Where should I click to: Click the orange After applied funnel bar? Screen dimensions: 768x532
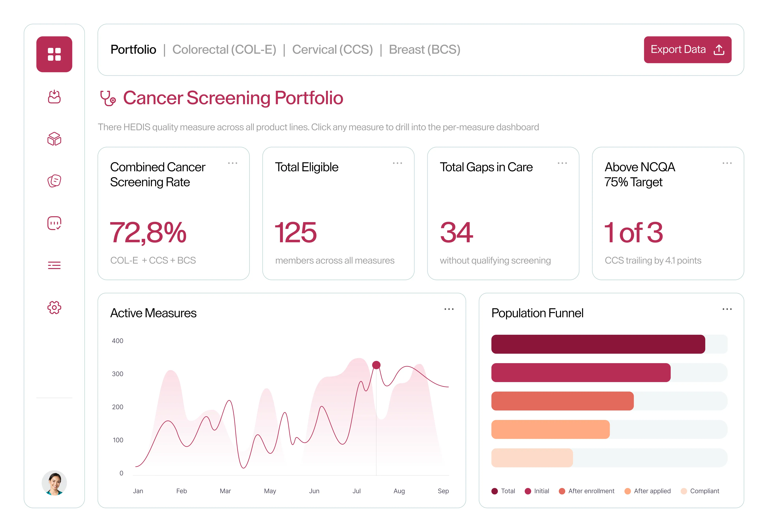click(551, 429)
